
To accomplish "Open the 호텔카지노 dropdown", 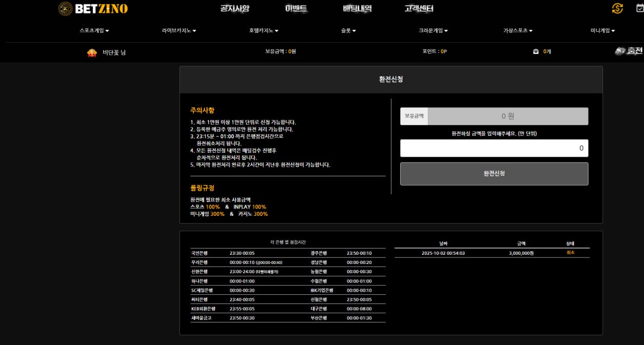I will point(264,31).
